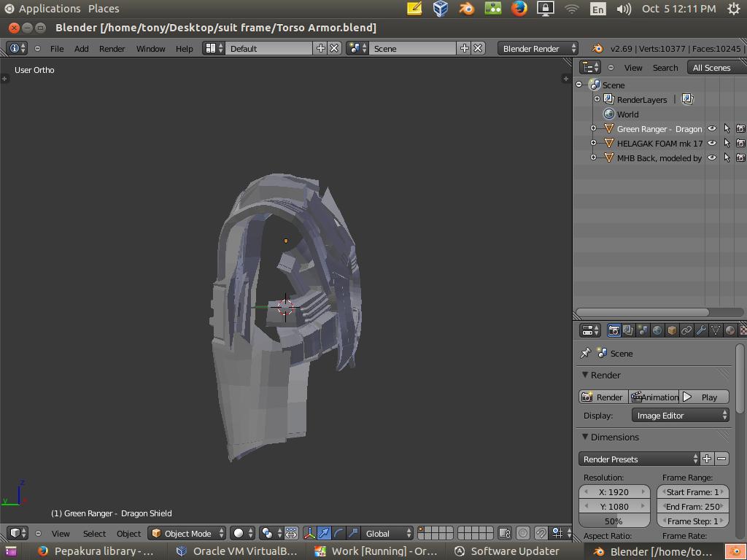Click the outliner horizontal scrollbar

point(642,312)
